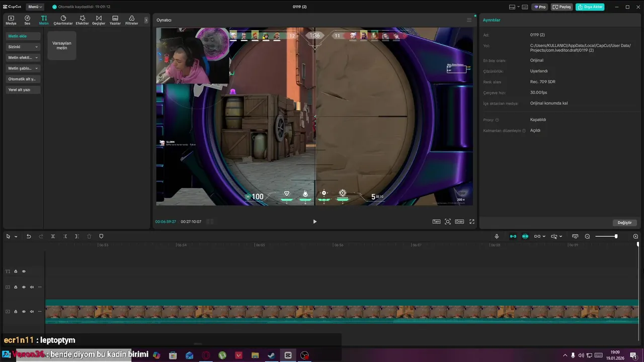The width and height of the screenshot is (644, 362).
Task: Open more options for main video track
Action: (x=40, y=312)
